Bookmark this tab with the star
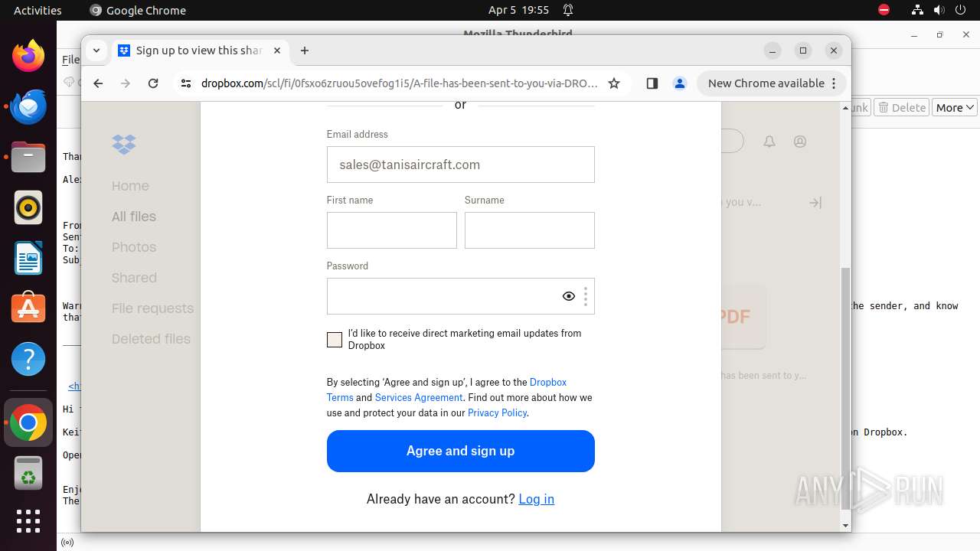This screenshot has width=980, height=551. pos(614,83)
